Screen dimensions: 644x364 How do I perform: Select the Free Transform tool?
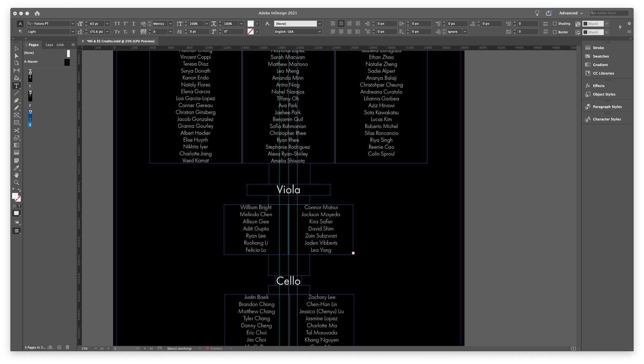coord(16,138)
